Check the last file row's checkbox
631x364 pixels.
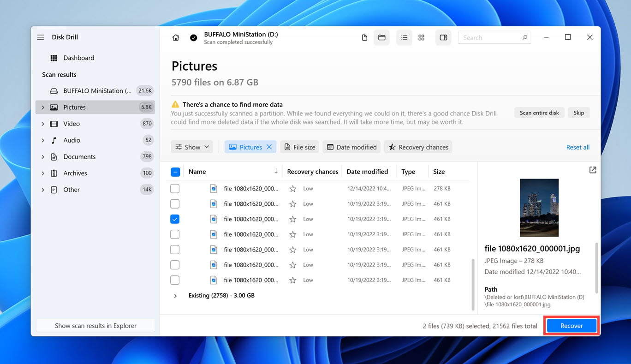(x=175, y=280)
